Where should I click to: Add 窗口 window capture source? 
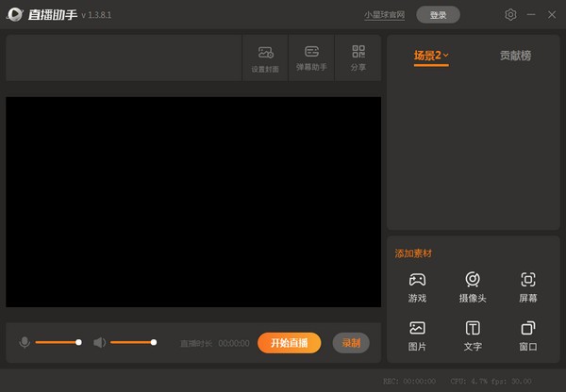tap(528, 335)
